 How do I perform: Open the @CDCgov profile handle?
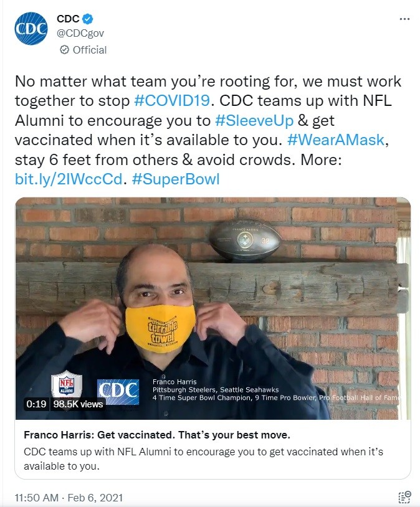(x=82, y=34)
